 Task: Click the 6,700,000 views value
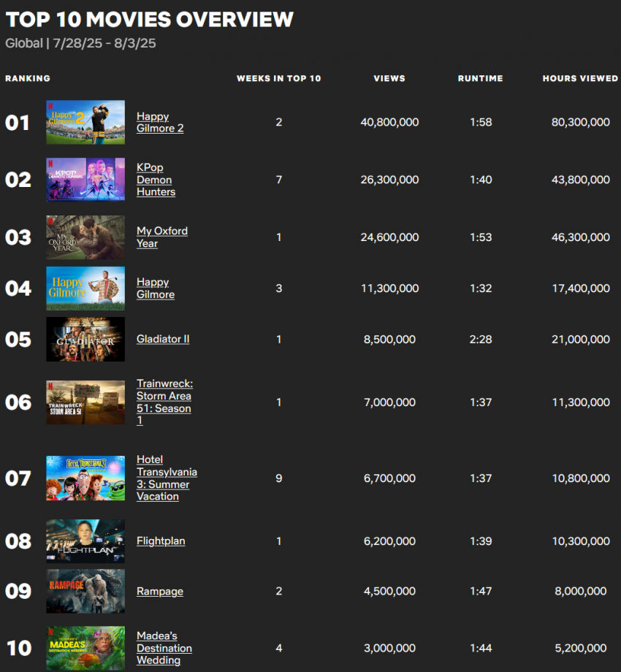click(x=389, y=478)
